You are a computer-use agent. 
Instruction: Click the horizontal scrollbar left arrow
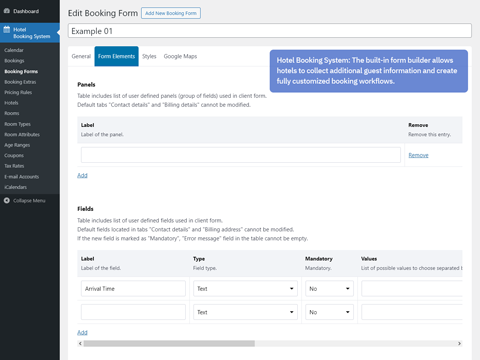(x=80, y=343)
